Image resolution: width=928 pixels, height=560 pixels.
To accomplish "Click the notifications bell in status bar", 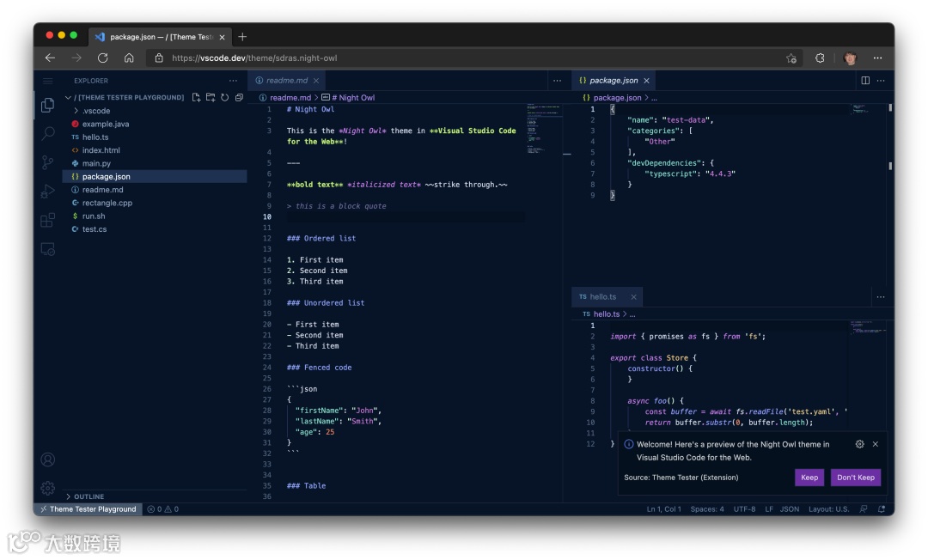I will point(882,509).
